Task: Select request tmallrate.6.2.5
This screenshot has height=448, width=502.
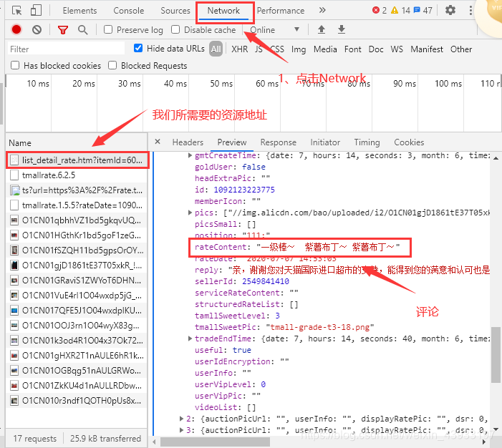Action: [77, 175]
